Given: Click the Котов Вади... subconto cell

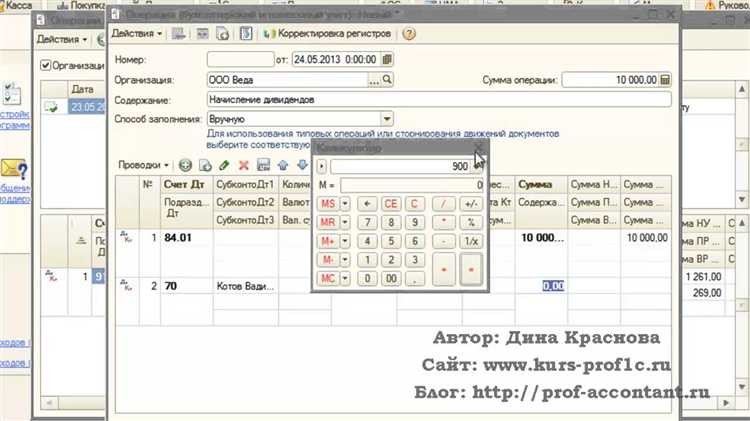Looking at the screenshot, I should [x=246, y=286].
